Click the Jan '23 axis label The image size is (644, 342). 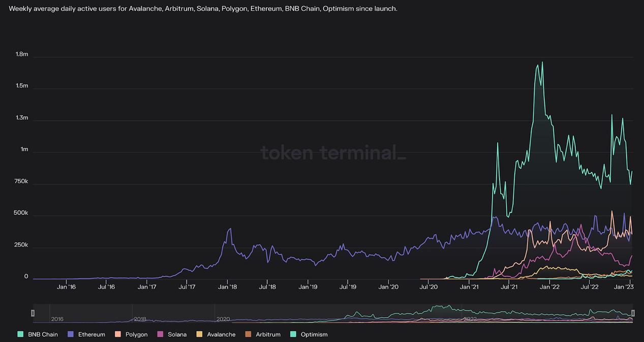point(624,287)
